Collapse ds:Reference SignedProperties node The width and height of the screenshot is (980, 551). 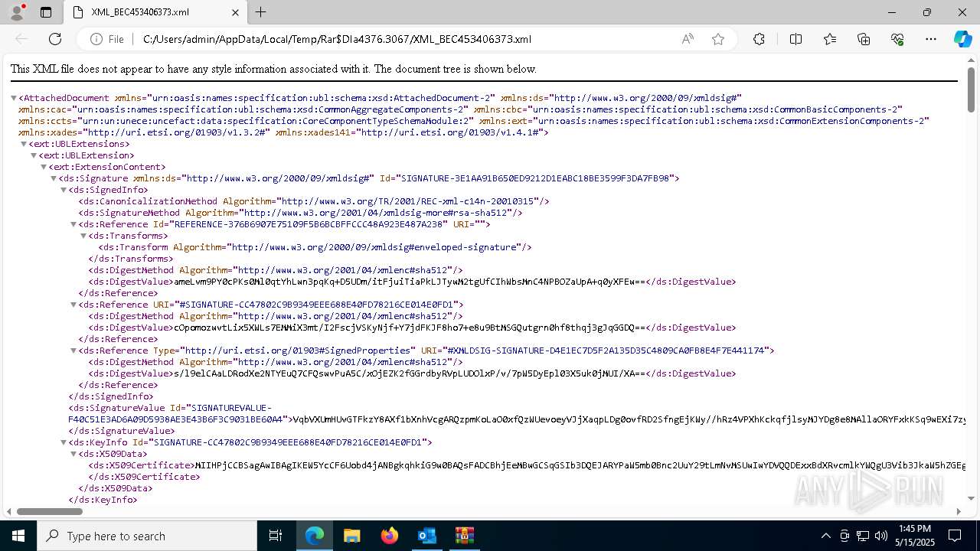point(73,350)
